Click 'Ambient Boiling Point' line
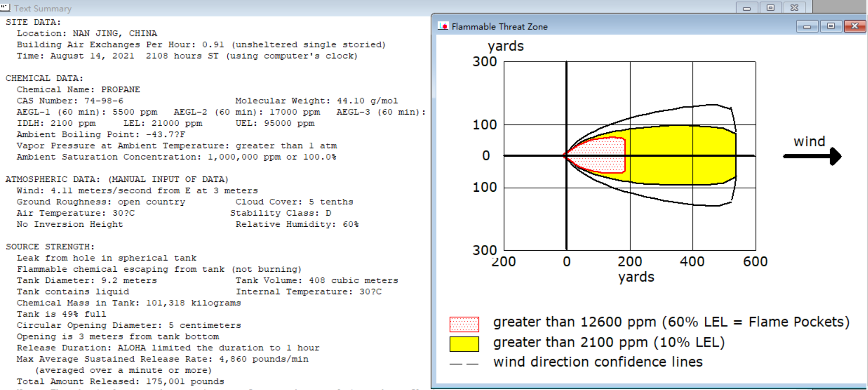This screenshot has height=390, width=868. (101, 134)
